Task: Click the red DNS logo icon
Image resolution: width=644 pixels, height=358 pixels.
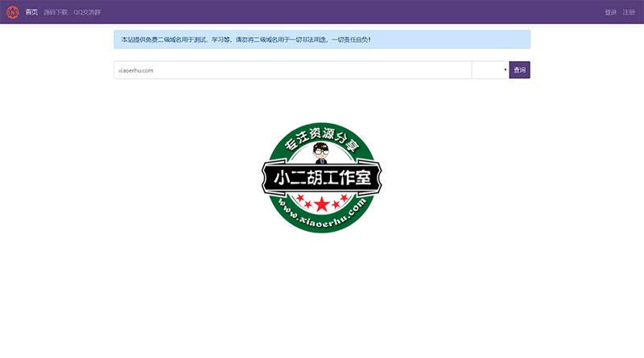Action: (x=12, y=12)
